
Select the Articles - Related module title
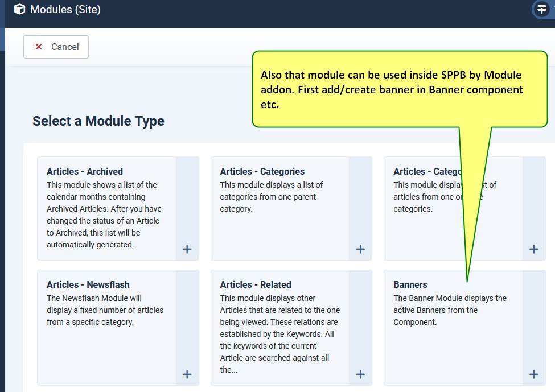click(256, 284)
